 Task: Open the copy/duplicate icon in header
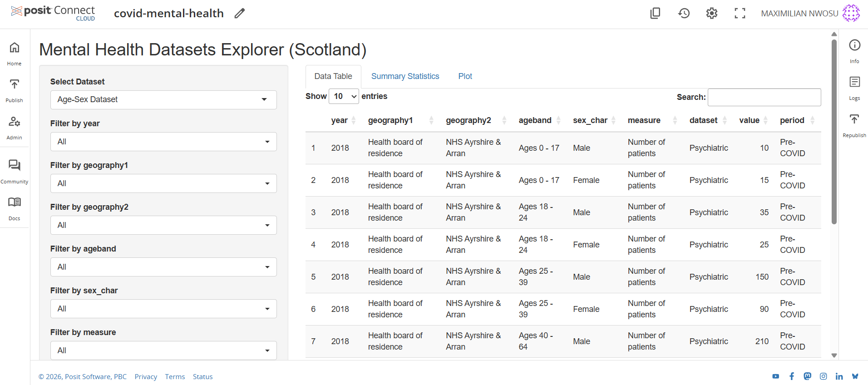tap(655, 14)
